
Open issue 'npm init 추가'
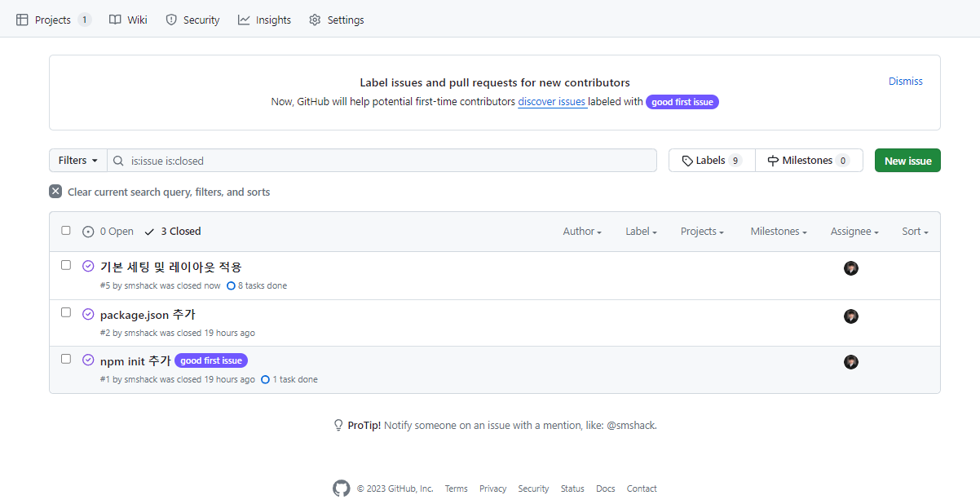pos(135,360)
